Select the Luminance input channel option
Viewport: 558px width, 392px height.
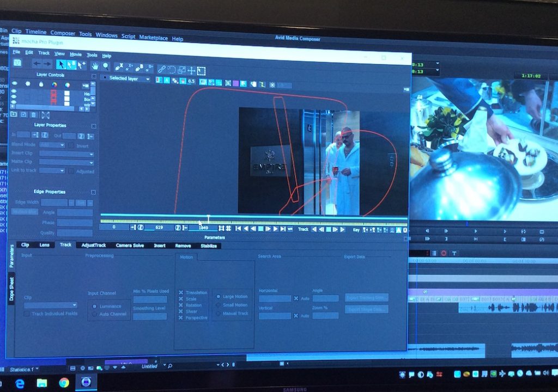pos(95,307)
